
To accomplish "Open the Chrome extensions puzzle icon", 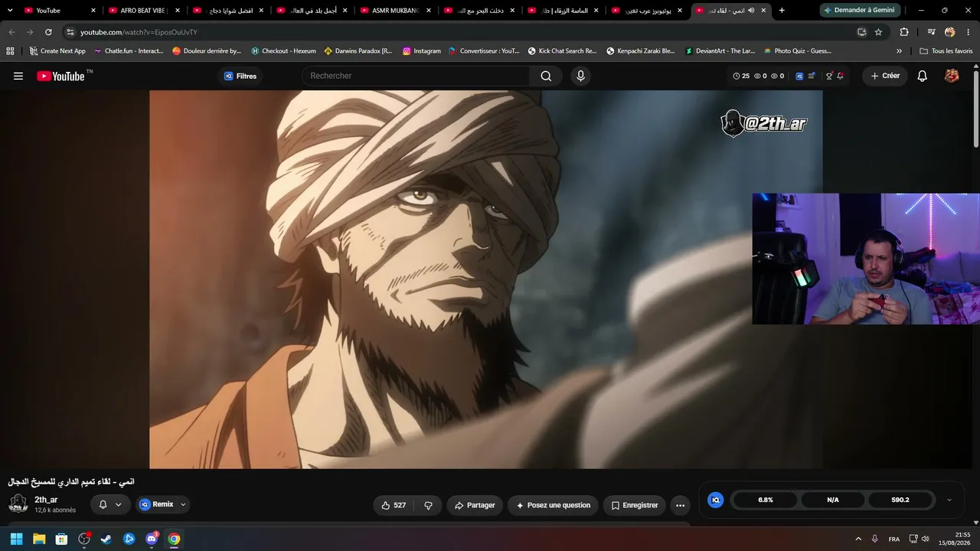I will pyautogui.click(x=904, y=32).
